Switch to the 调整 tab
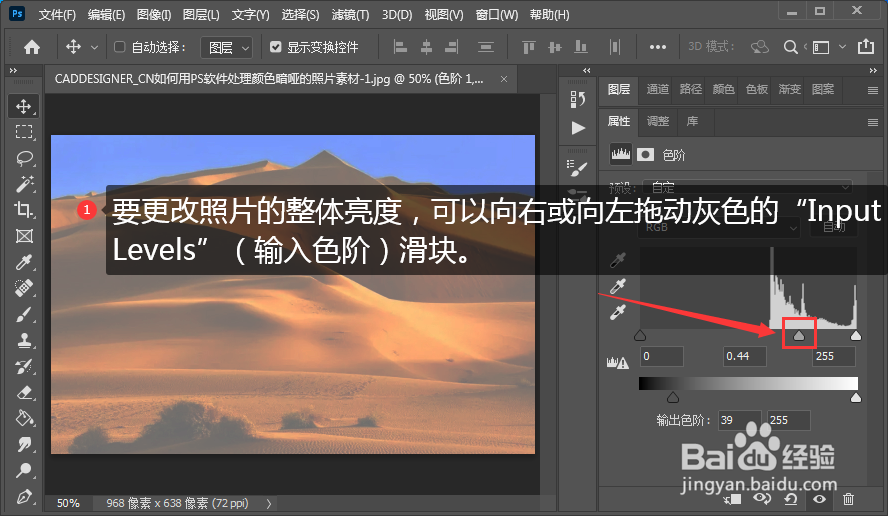Image resolution: width=888 pixels, height=516 pixels. pos(658,121)
